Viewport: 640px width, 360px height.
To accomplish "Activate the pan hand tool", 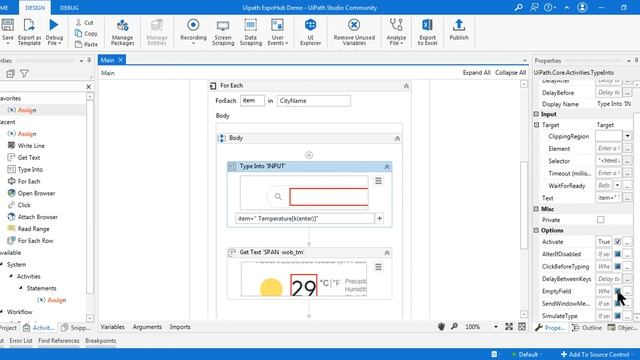I will tap(441, 327).
